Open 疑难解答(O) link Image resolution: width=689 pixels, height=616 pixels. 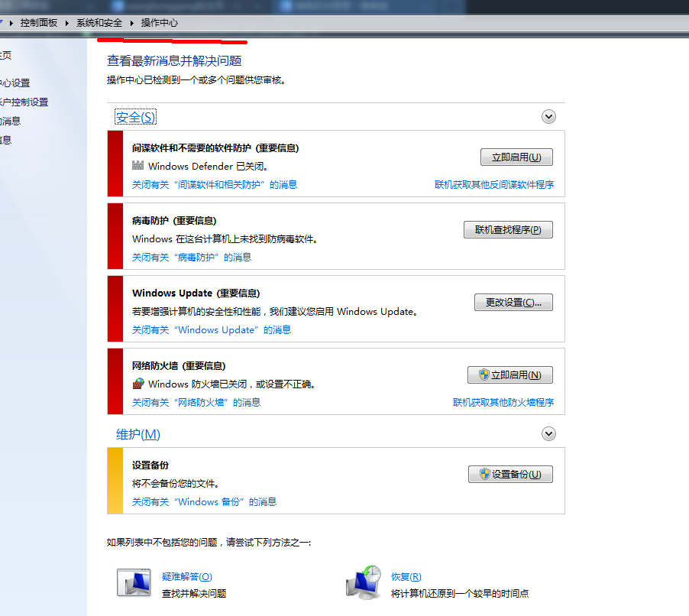tap(186, 576)
